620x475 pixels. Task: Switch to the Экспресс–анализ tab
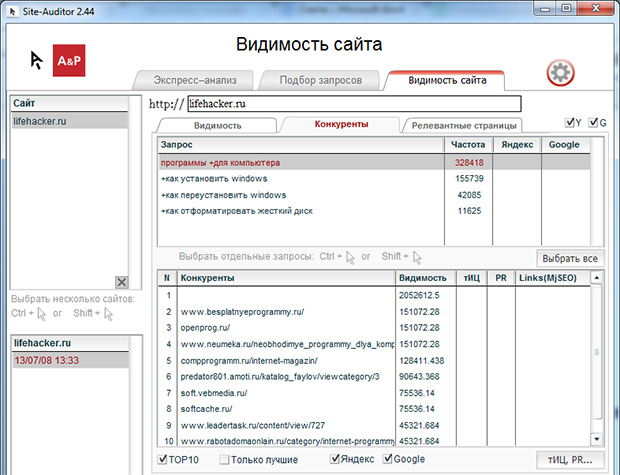tap(195, 80)
